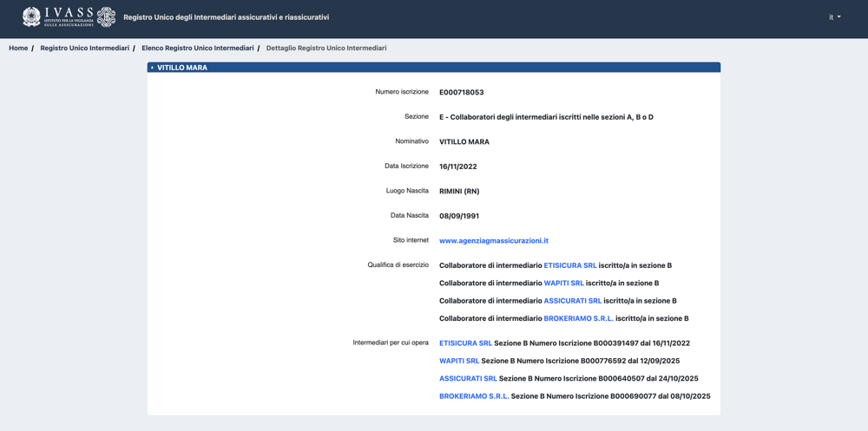The image size is (868, 431).
Task: Open Registro Unico Intermediari breadcrumb
Action: coord(85,49)
